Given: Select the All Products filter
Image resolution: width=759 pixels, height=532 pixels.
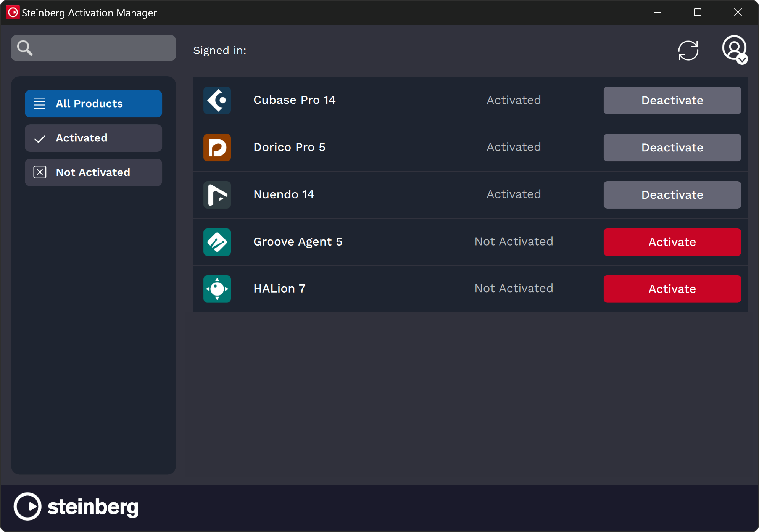Looking at the screenshot, I should pyautogui.click(x=93, y=104).
